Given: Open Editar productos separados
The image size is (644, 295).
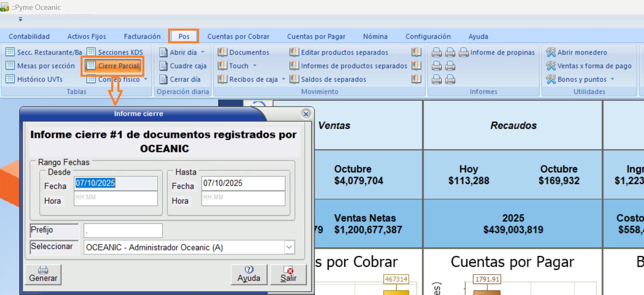Looking at the screenshot, I should tap(339, 52).
